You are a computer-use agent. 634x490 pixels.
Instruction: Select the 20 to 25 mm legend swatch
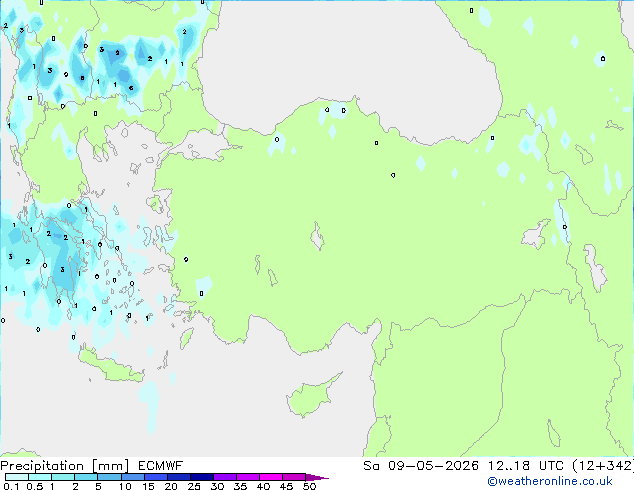click(178, 477)
